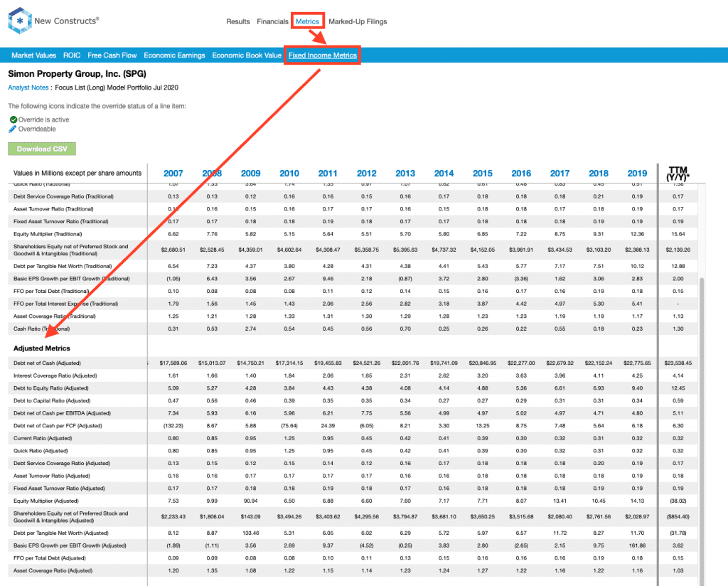This screenshot has height=586, width=728.
Task: Open Marked-Up Filings menu item
Action: [x=358, y=21]
